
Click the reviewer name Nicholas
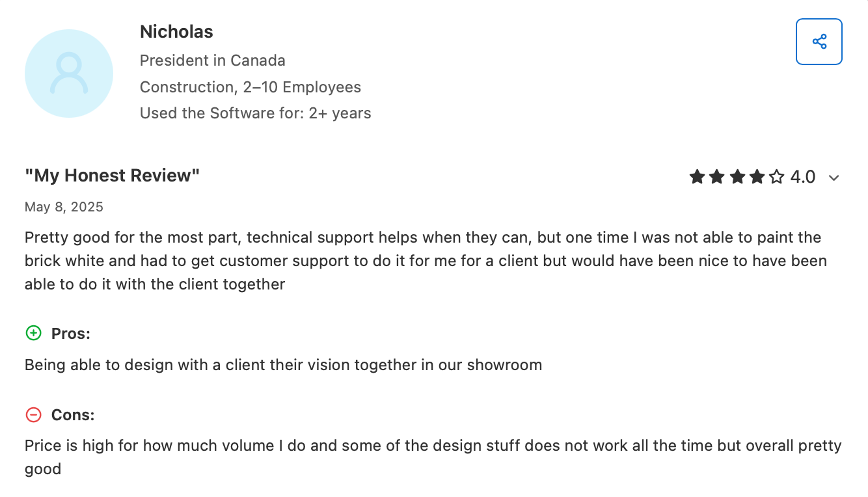pos(176,31)
